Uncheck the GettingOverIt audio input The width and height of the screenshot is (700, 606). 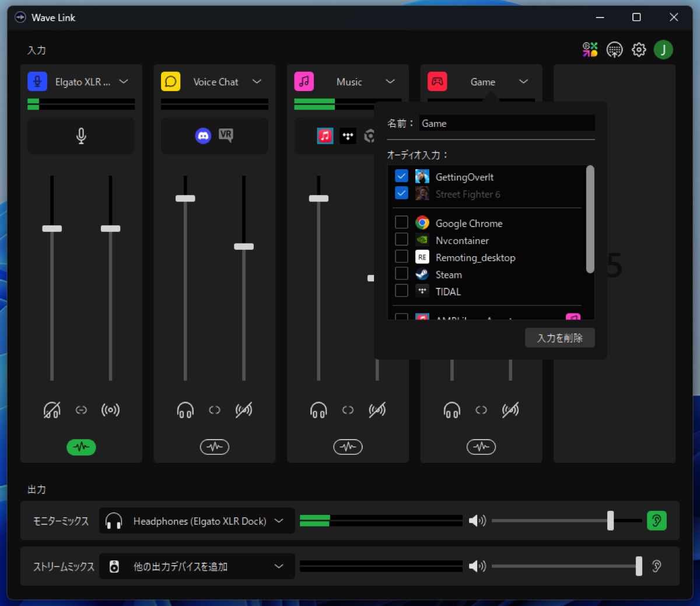(401, 176)
